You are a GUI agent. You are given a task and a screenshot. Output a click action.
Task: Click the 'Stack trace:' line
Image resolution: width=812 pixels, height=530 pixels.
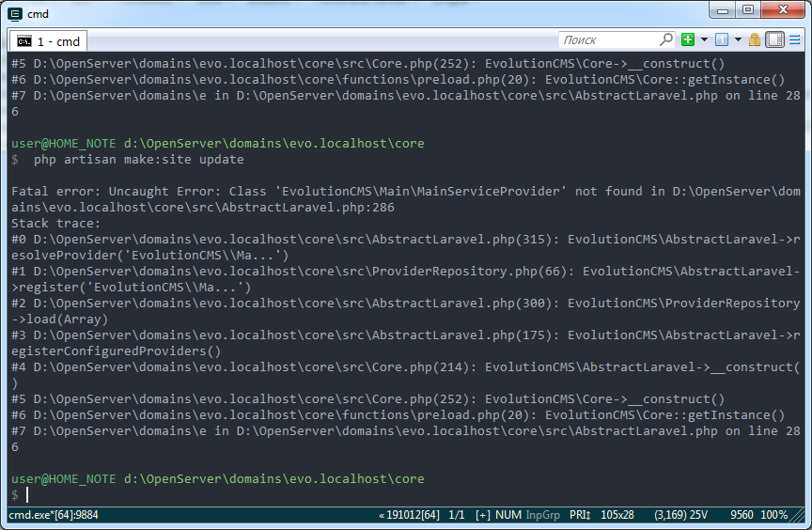pyautogui.click(x=56, y=224)
